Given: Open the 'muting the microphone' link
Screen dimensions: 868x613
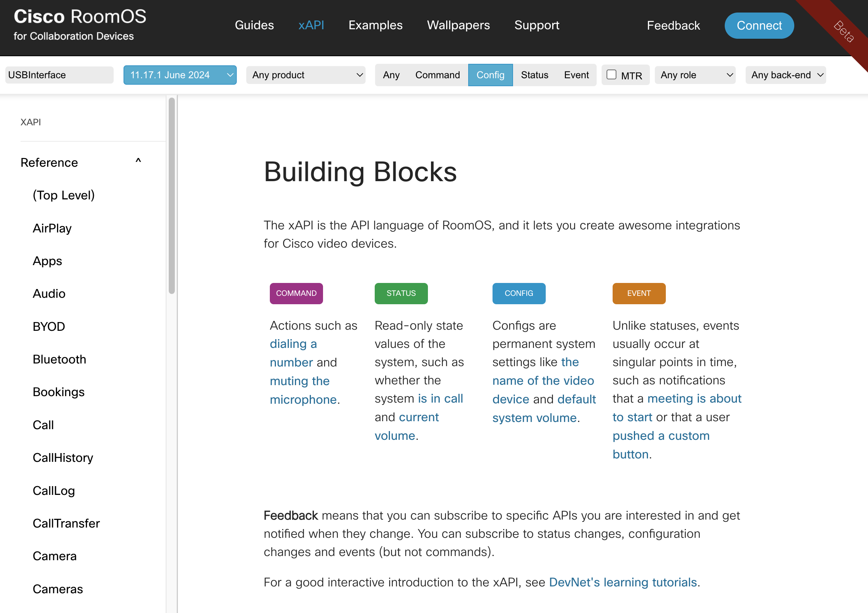Looking at the screenshot, I should (x=303, y=390).
